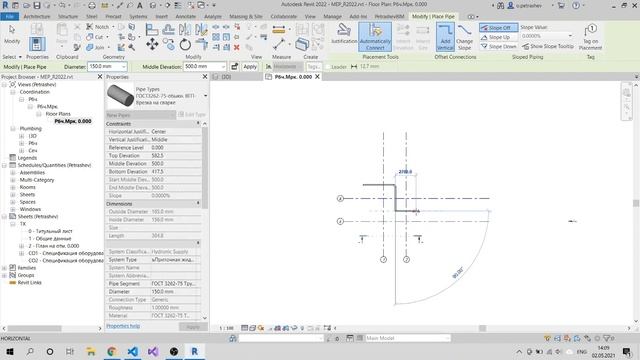
Task: Click the Visual Style icon in view control bar
Action: (x=253, y=328)
